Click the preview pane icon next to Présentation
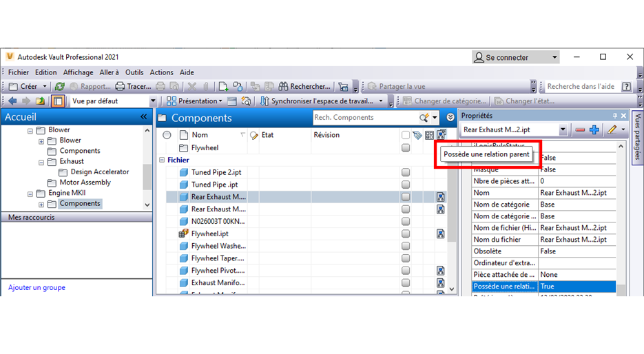 (x=232, y=101)
